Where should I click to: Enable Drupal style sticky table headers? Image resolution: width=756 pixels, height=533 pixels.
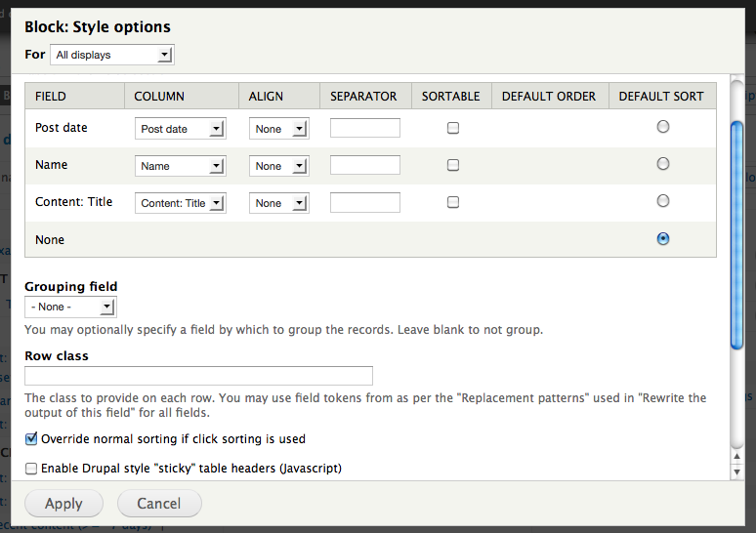pyautogui.click(x=31, y=469)
